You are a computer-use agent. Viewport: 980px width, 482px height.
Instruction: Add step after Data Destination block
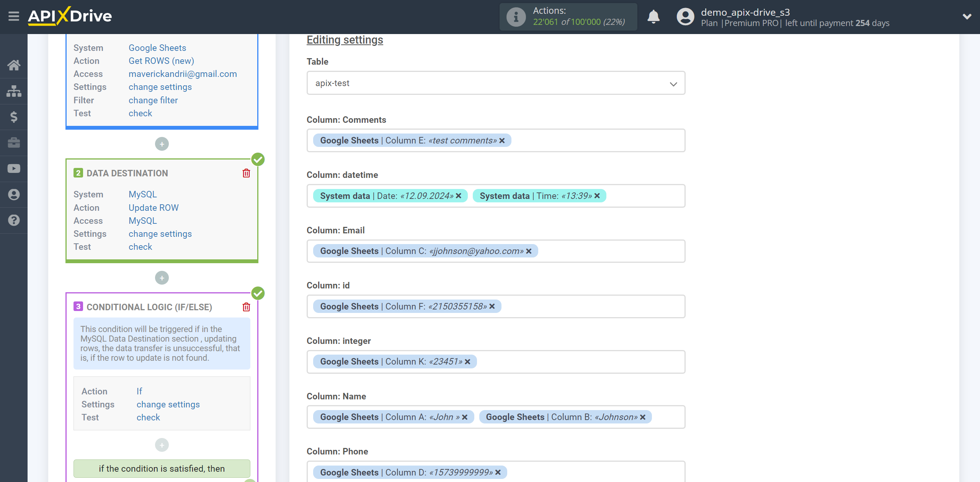(x=162, y=278)
